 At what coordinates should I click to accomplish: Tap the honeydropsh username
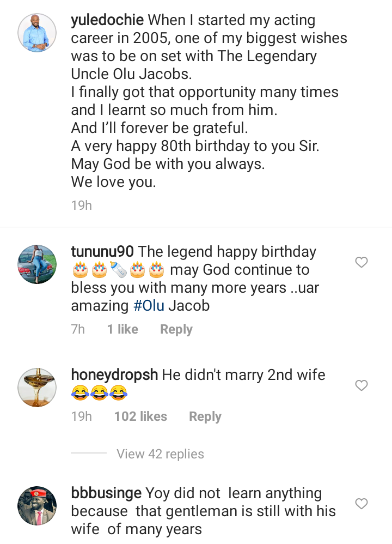[114, 375]
